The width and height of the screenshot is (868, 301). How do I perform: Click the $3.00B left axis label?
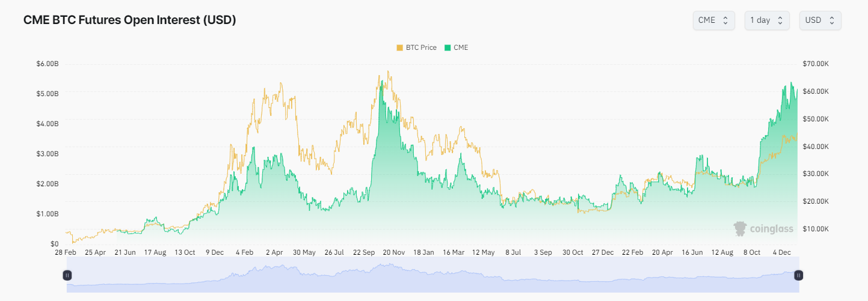click(x=47, y=154)
